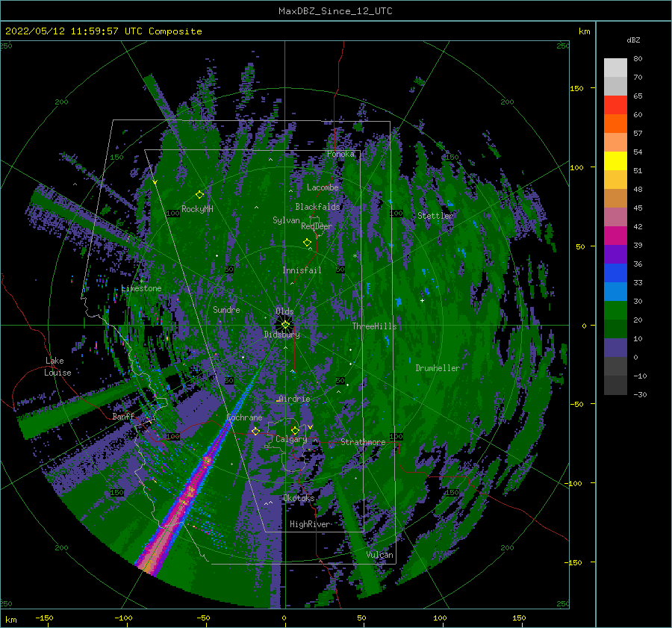Image resolution: width=672 pixels, height=628 pixels.
Task: Click the -30 value on dBZ scale
Action: click(x=640, y=394)
